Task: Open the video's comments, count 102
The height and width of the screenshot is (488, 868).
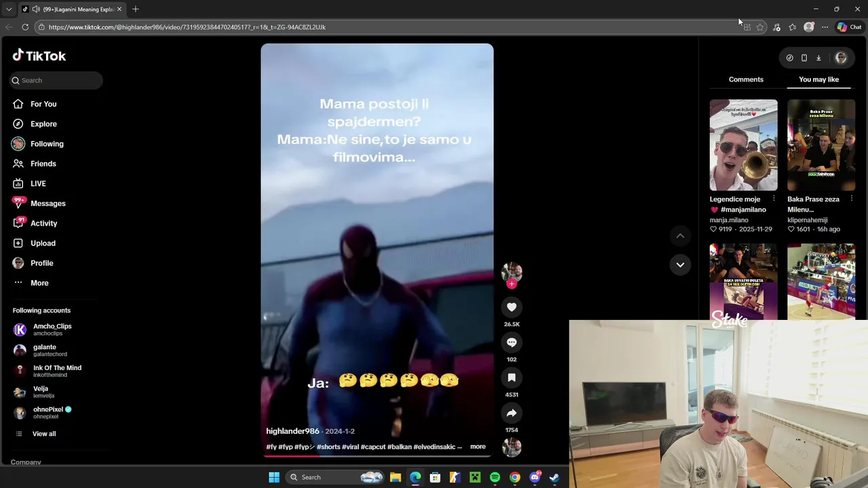Action: 511,342
